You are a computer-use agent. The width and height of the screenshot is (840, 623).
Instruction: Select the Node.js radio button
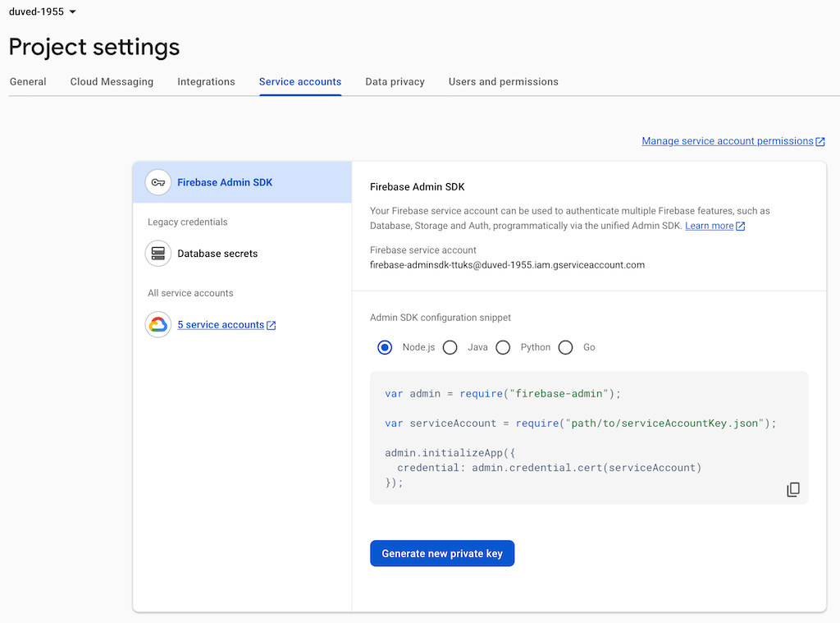[385, 347]
